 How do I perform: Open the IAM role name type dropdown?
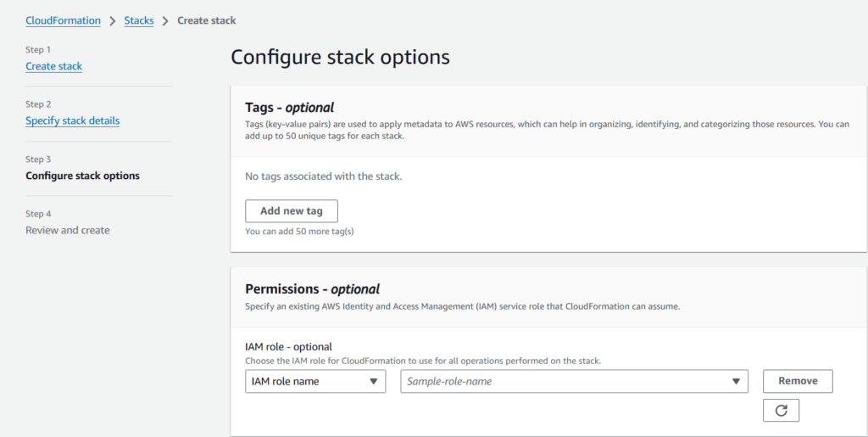tap(314, 382)
